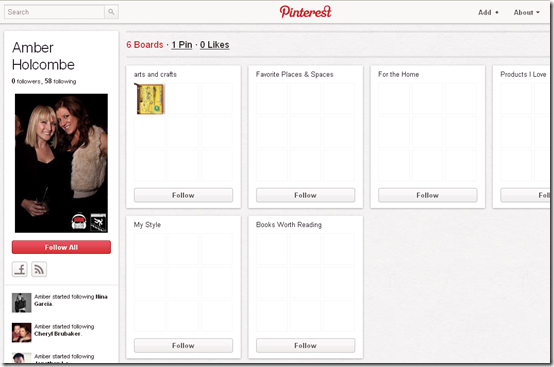The image size is (554, 367).
Task: Open the arts and crafts board title
Action: pos(155,75)
